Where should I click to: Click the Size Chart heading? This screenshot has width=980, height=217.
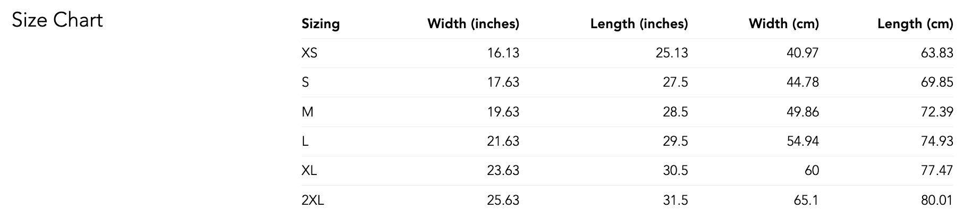pos(57,21)
